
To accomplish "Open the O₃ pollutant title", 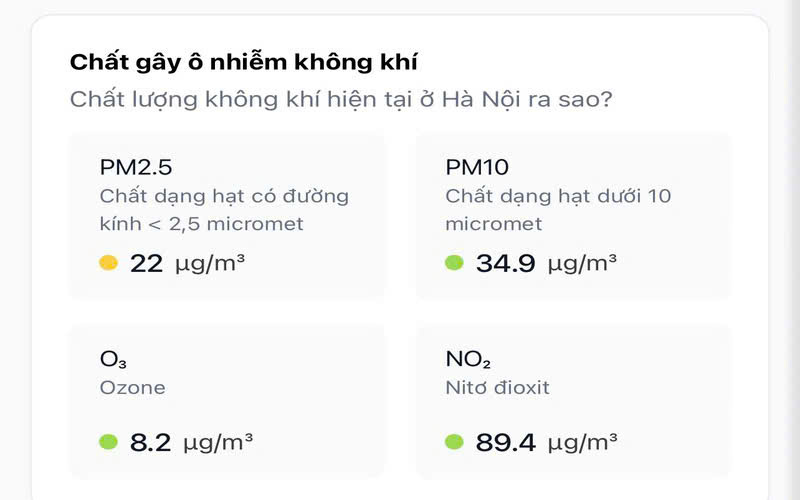I will 113,360.
